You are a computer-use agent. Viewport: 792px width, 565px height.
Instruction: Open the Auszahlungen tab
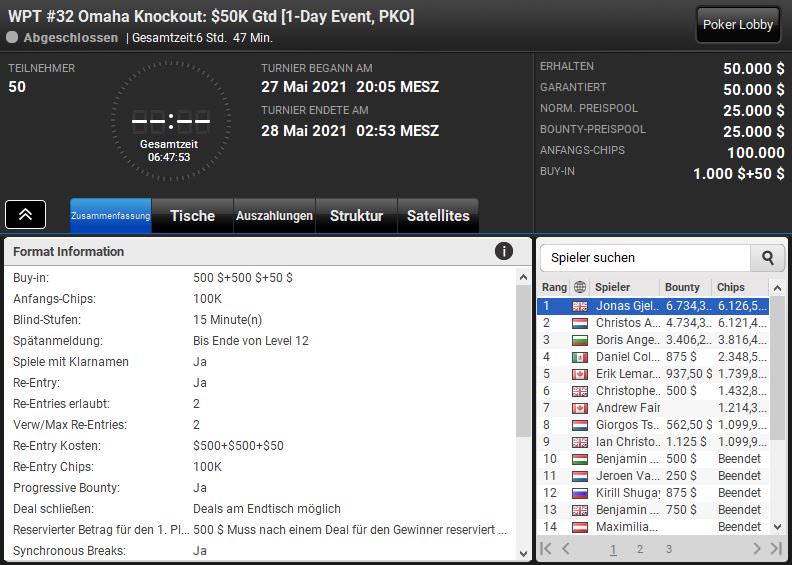(x=274, y=216)
